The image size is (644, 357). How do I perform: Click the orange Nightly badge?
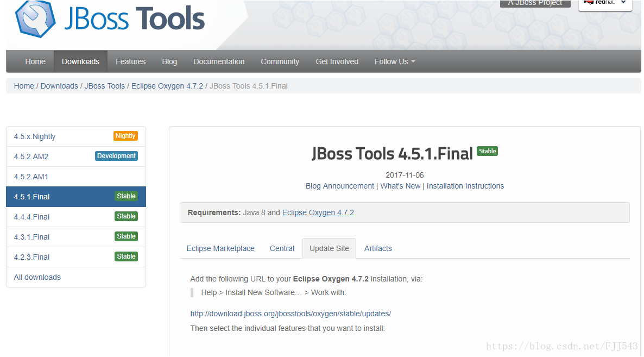[x=125, y=136]
